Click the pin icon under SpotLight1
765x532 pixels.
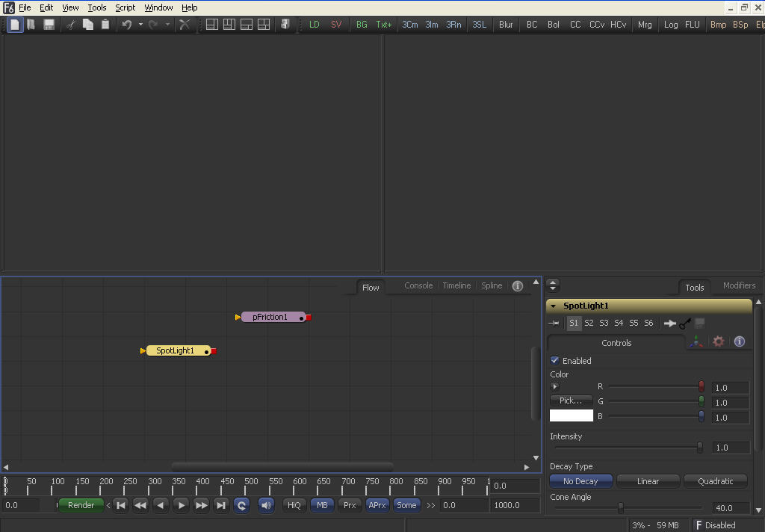(x=554, y=324)
